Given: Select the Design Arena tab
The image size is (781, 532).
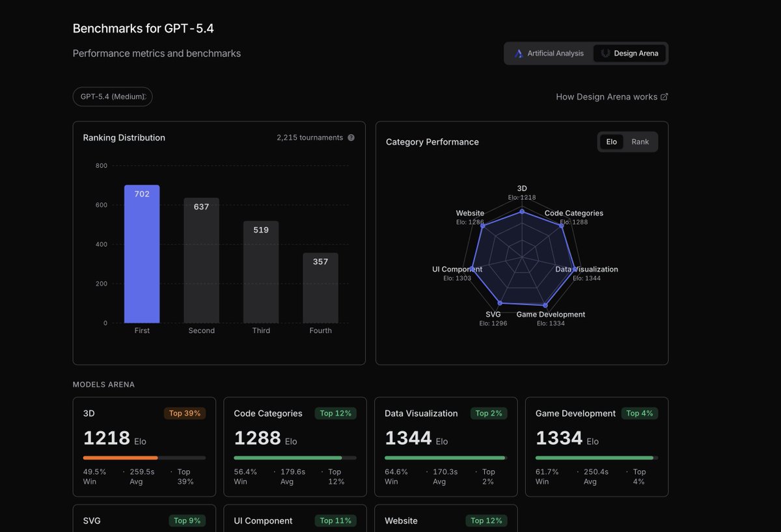Looking at the screenshot, I should coord(629,53).
